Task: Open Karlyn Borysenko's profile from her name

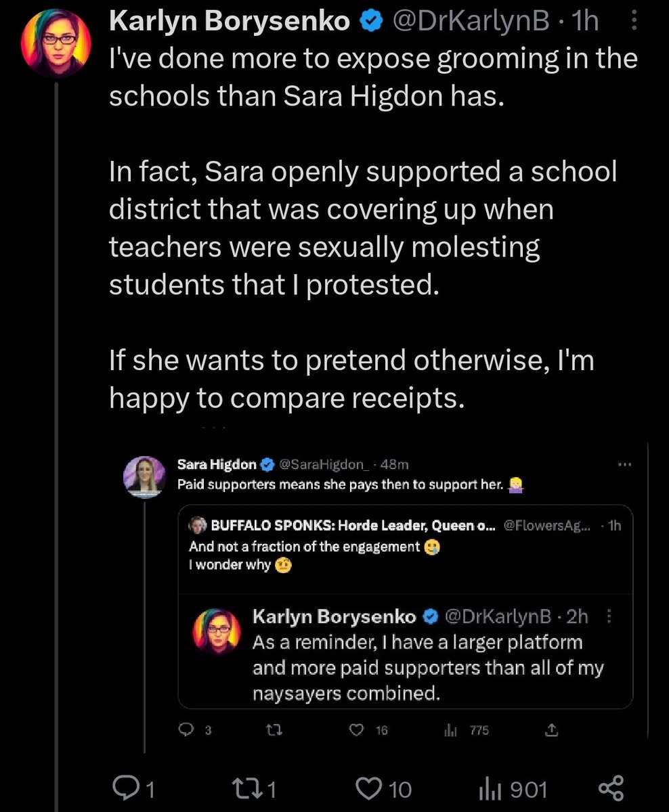Action: click(x=230, y=22)
